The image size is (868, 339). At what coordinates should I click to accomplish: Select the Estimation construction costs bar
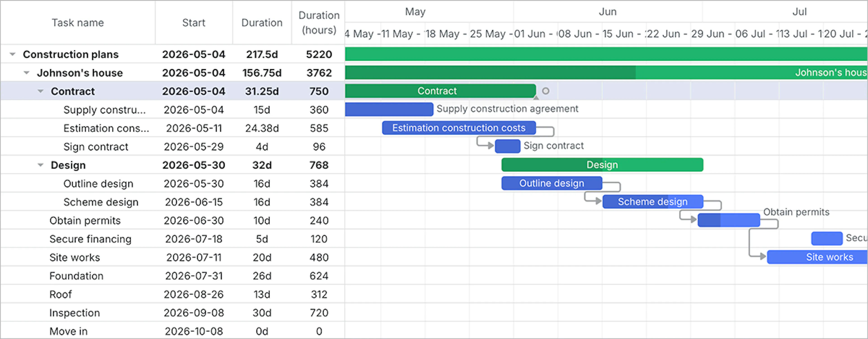[x=459, y=128]
